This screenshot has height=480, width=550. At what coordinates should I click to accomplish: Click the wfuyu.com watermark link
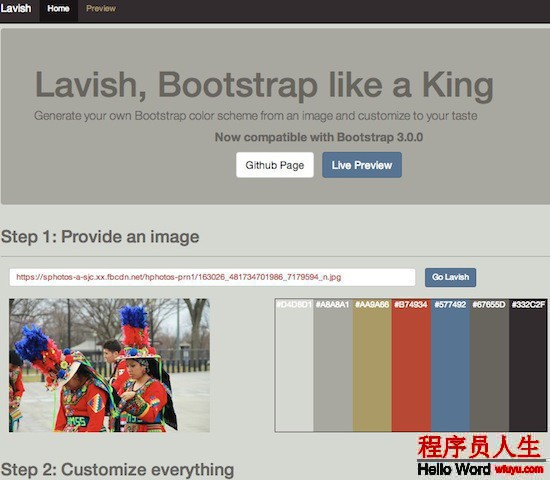(x=519, y=469)
